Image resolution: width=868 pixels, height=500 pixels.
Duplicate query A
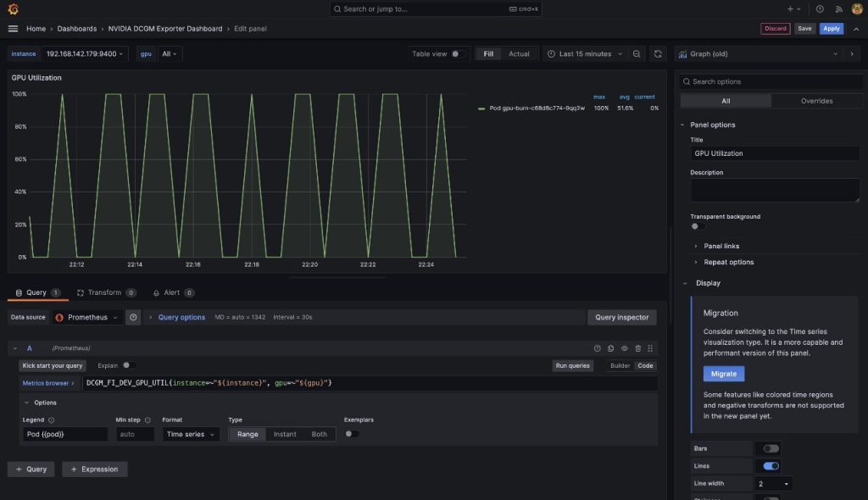610,348
